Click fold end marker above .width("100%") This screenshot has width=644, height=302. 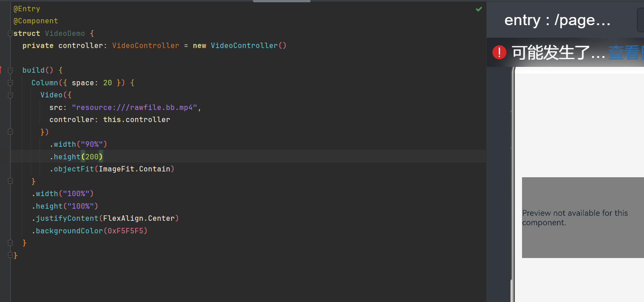(10, 181)
